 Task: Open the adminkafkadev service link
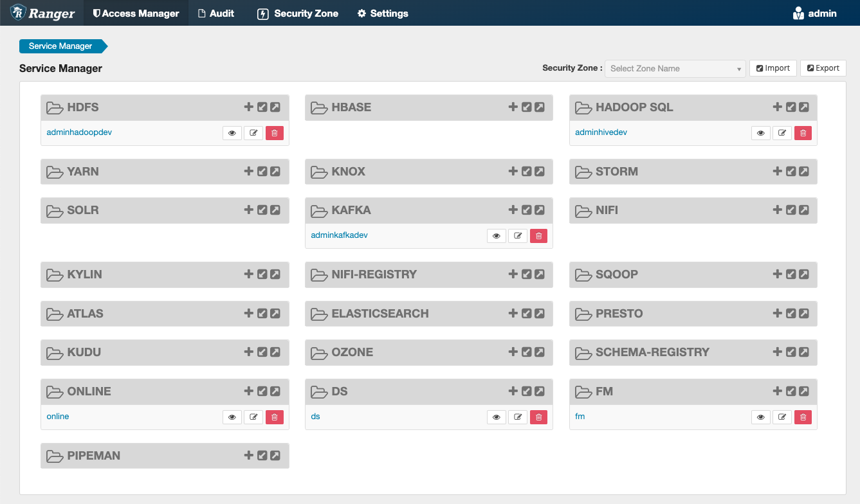339,235
